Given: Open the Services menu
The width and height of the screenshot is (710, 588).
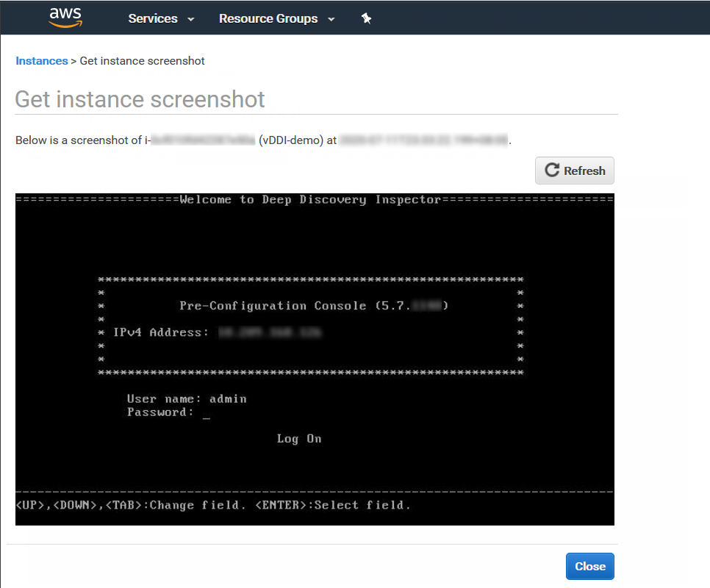Looking at the screenshot, I should (x=153, y=18).
